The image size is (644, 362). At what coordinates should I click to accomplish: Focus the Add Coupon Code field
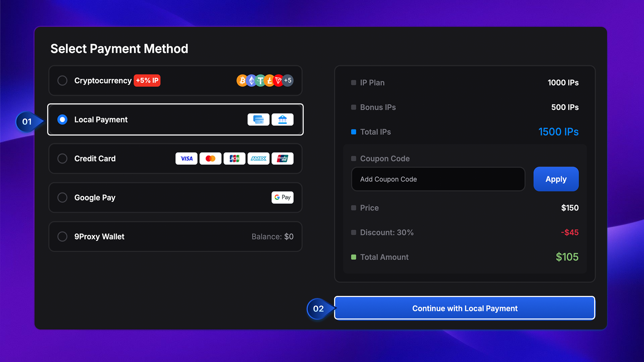438,179
